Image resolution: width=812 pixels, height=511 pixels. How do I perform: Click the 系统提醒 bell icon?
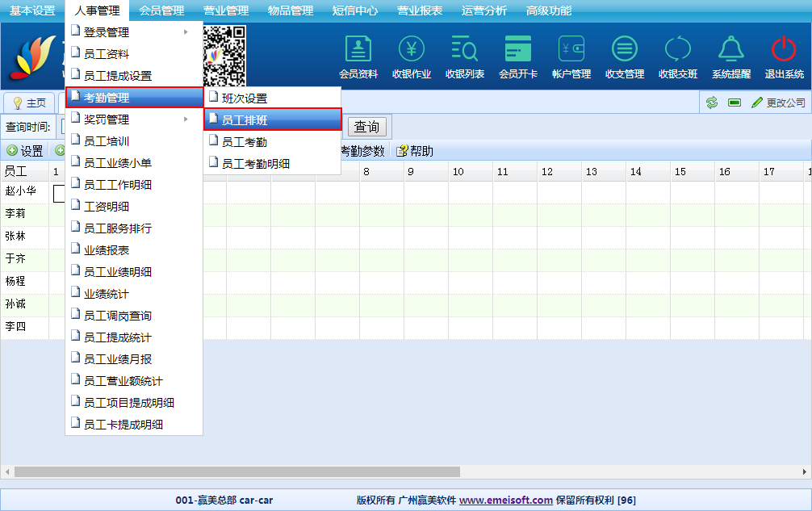tap(731, 50)
